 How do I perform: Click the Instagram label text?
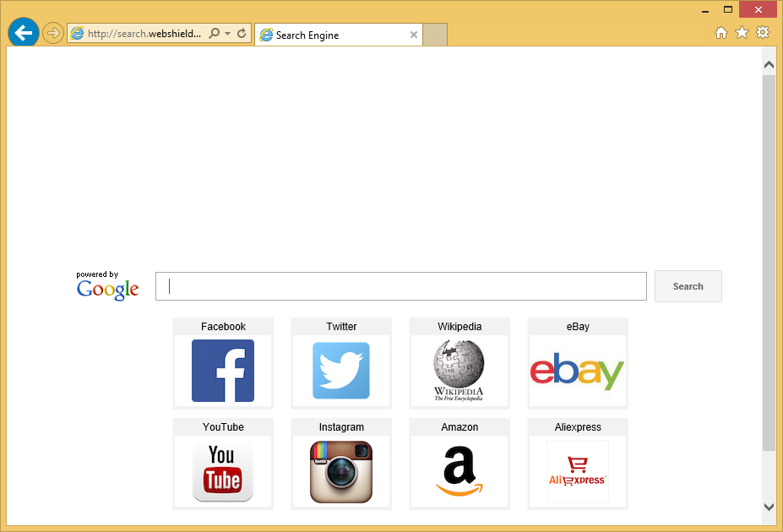341,427
